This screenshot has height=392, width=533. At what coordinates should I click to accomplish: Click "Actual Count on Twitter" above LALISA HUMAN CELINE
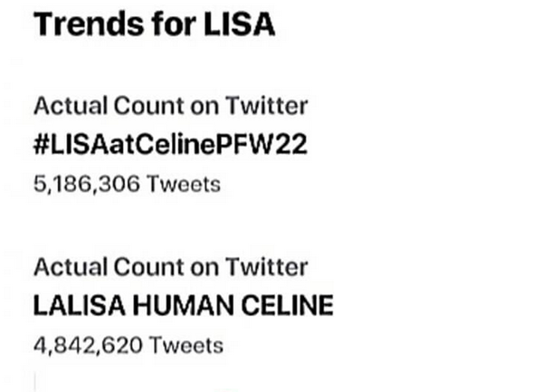(x=171, y=266)
